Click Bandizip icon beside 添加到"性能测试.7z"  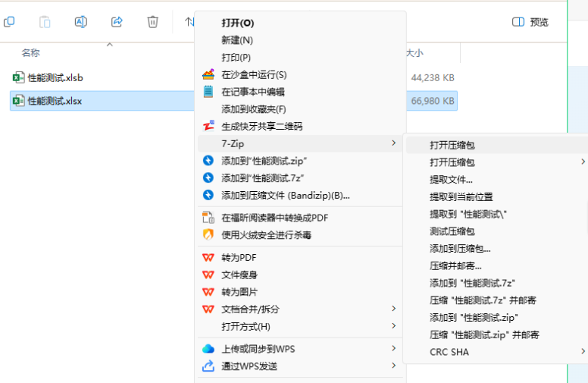(x=208, y=177)
